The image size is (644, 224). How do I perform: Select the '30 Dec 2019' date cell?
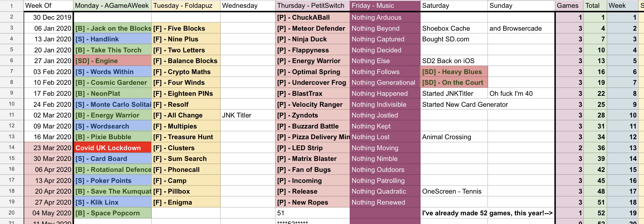tap(48, 17)
